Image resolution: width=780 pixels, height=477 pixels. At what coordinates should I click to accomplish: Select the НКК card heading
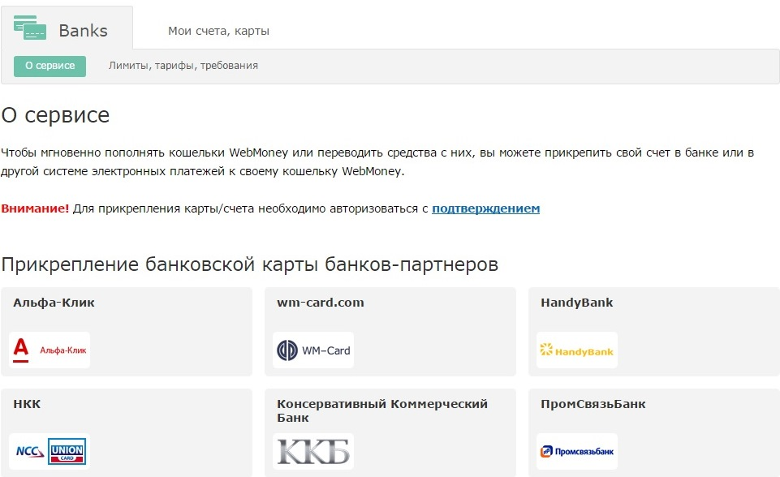point(27,404)
